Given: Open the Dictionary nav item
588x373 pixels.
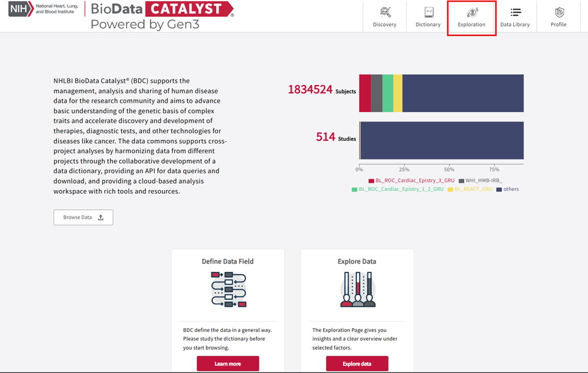Looking at the screenshot, I should (428, 17).
